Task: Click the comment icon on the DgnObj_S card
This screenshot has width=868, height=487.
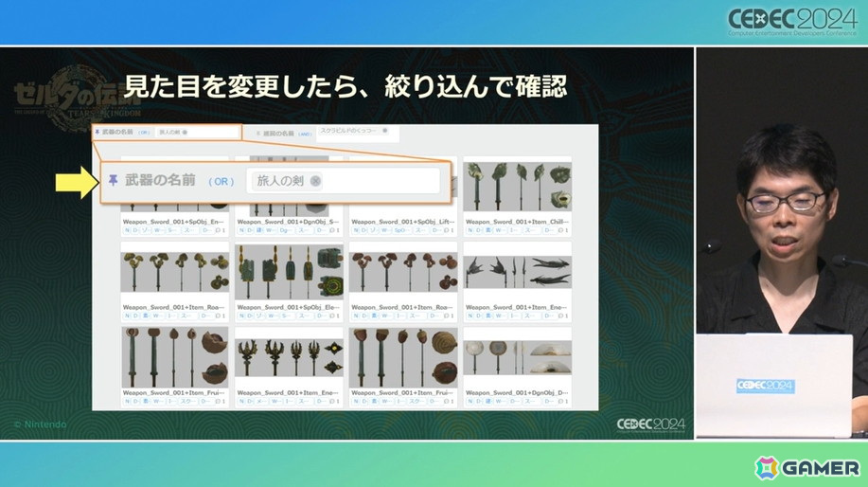Action: click(332, 230)
